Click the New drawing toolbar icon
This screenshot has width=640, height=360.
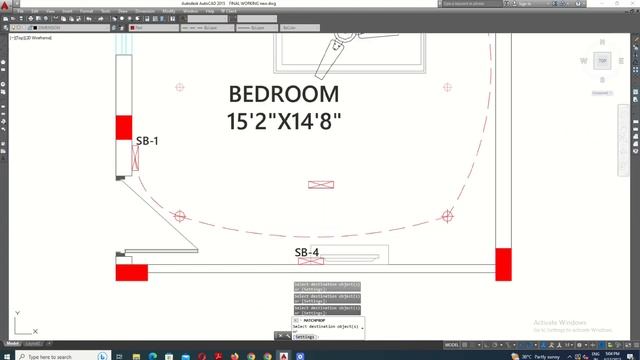(x=5, y=19)
